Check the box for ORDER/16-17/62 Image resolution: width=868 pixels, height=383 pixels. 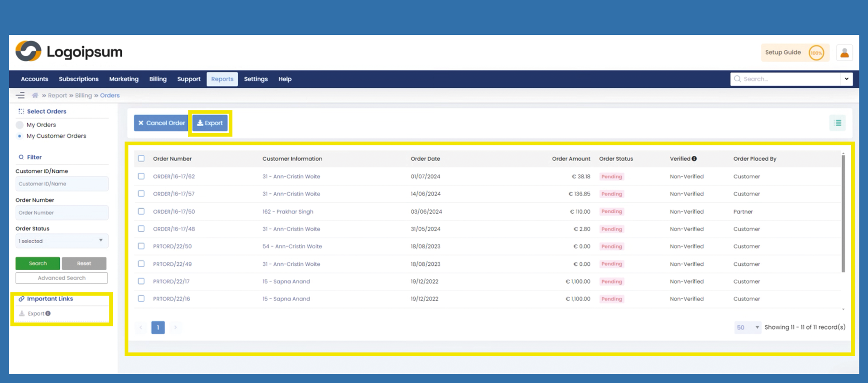click(141, 177)
